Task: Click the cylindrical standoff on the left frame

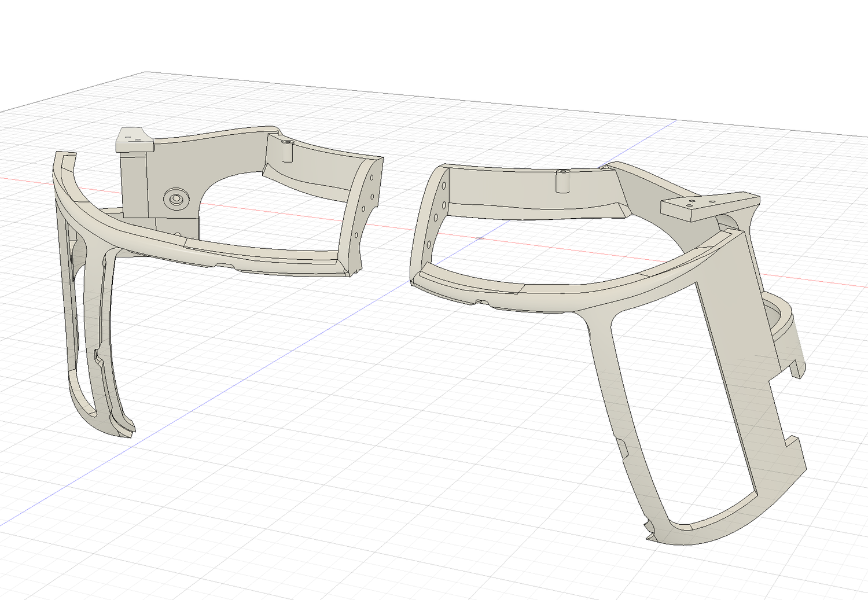Action: (286, 150)
